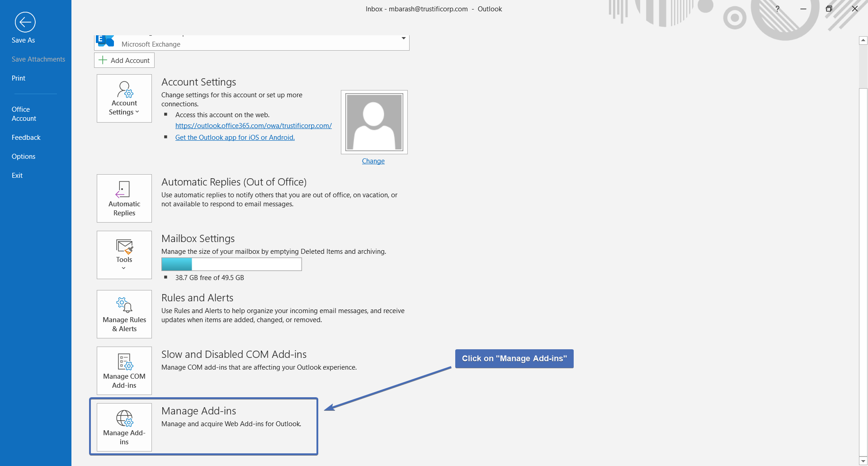Open Feedback in the sidebar
This screenshot has width=868, height=466.
click(x=26, y=138)
